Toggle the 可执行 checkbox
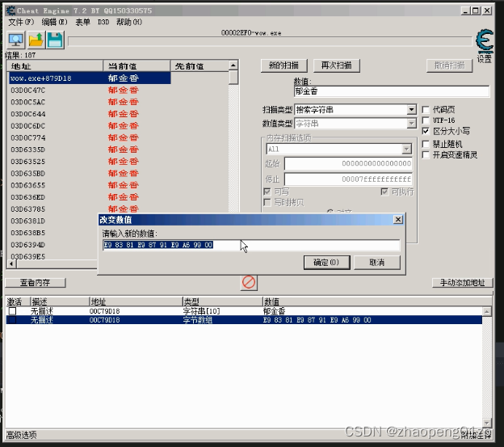Viewport: 504px width, 447px height. point(384,192)
